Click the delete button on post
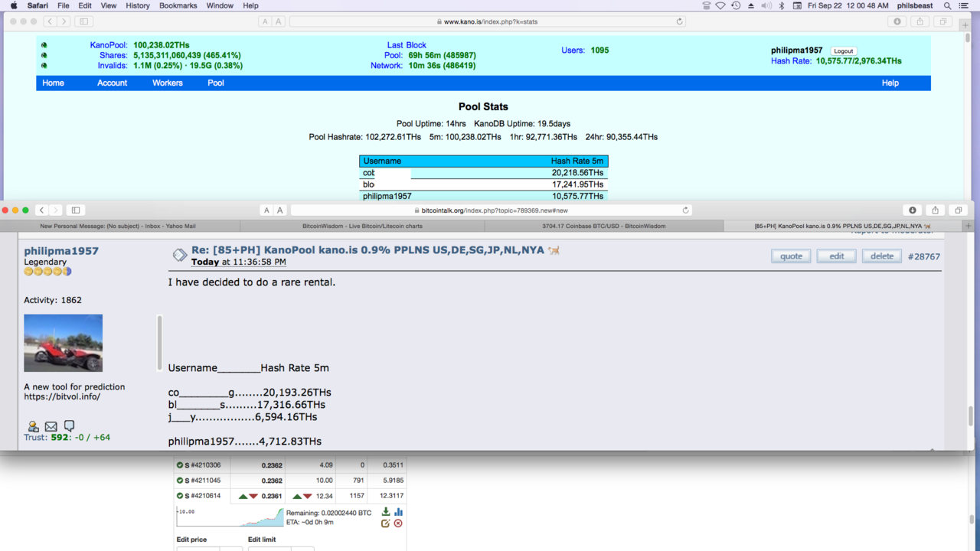The image size is (980, 551). pyautogui.click(x=882, y=256)
